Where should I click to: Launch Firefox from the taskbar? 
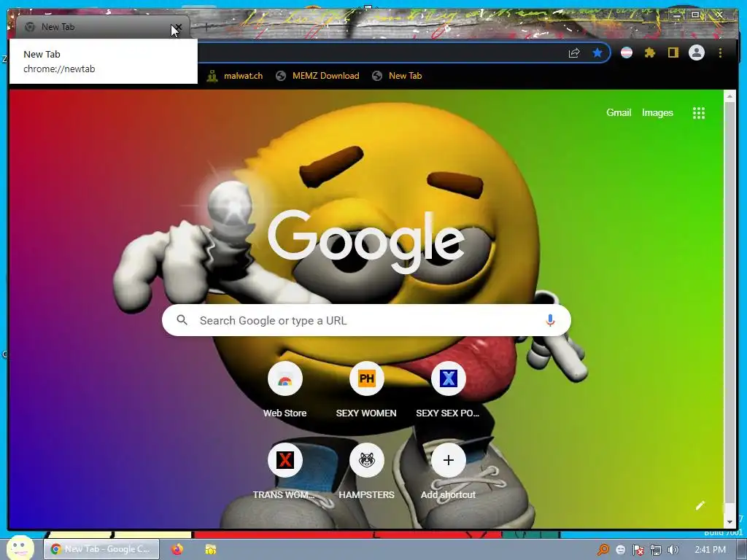[177, 549]
